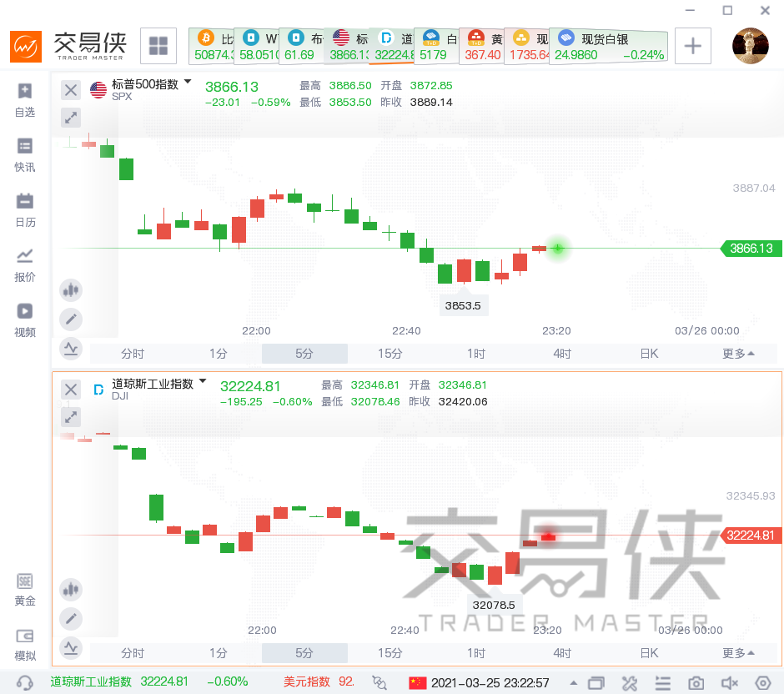
Task: Open customer service headset icon
Action: 24,682
